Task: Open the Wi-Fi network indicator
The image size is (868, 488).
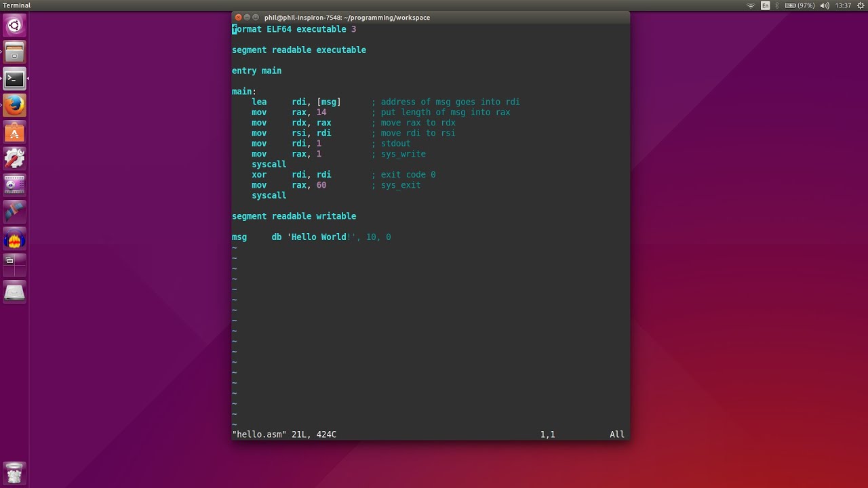Action: click(751, 5)
